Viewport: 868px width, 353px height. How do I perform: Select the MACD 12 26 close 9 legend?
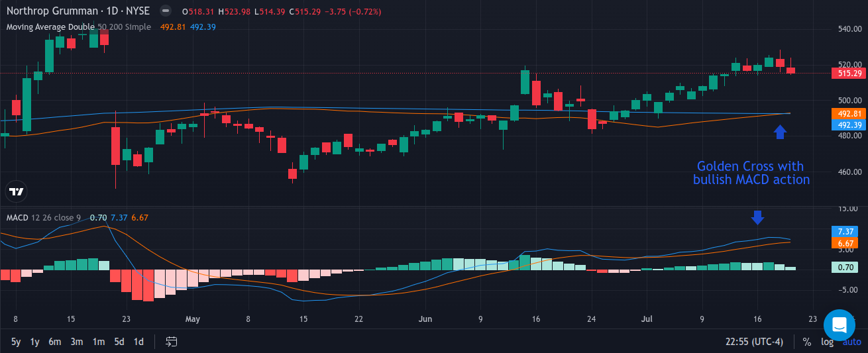[44, 217]
